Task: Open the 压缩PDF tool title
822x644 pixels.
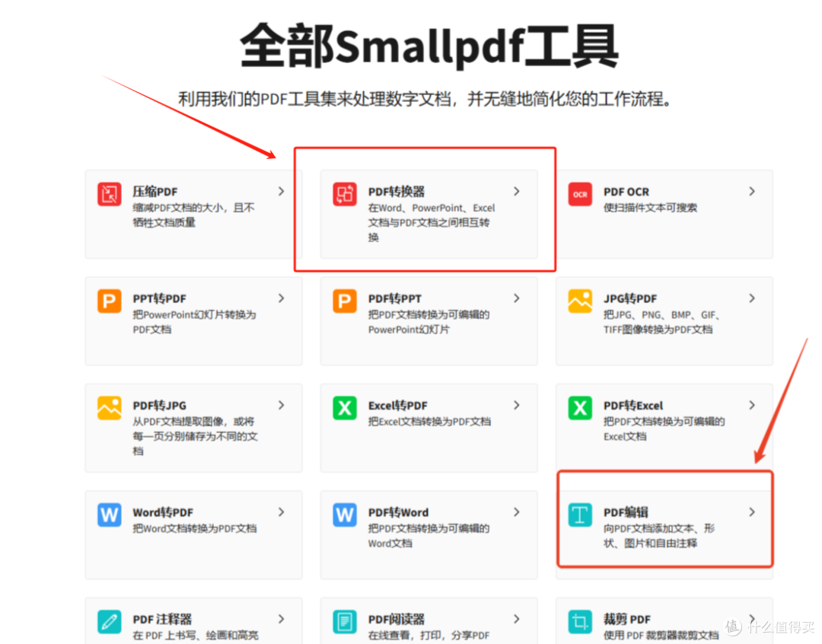Action: click(155, 192)
